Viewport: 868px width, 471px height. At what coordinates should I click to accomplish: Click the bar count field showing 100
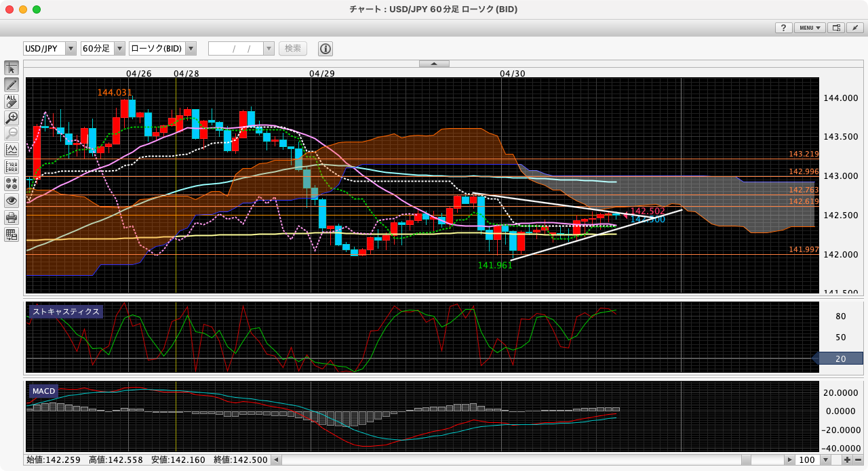[x=808, y=459]
